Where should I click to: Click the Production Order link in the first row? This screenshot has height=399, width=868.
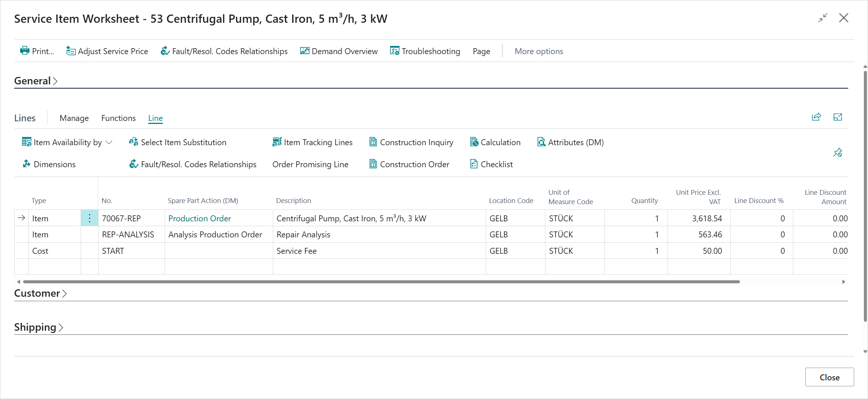point(199,218)
